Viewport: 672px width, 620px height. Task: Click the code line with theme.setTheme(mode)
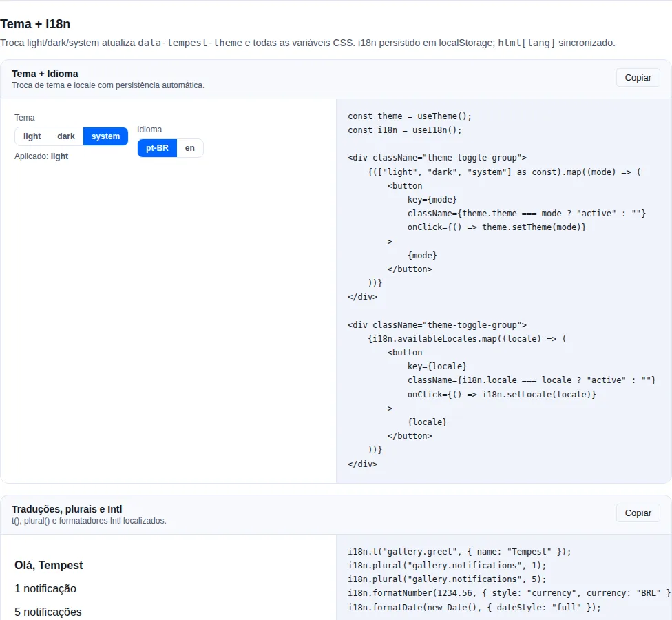[496, 227]
